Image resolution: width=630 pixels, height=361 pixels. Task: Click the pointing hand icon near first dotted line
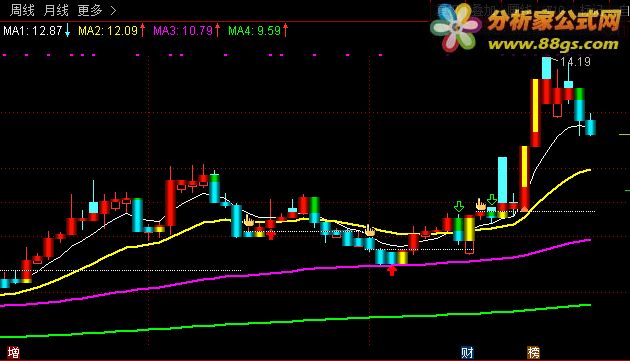(249, 220)
